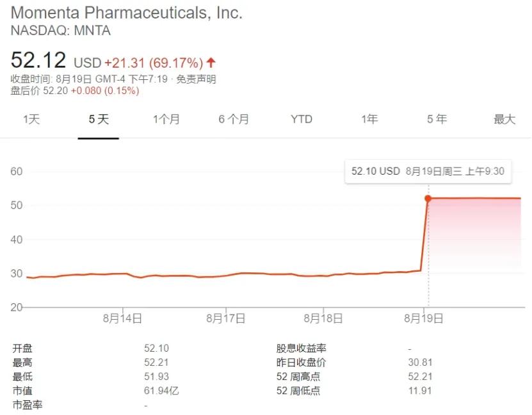Viewport: 532px width, 415px height.
Task: Select the 5年 time range
Action: (437, 119)
